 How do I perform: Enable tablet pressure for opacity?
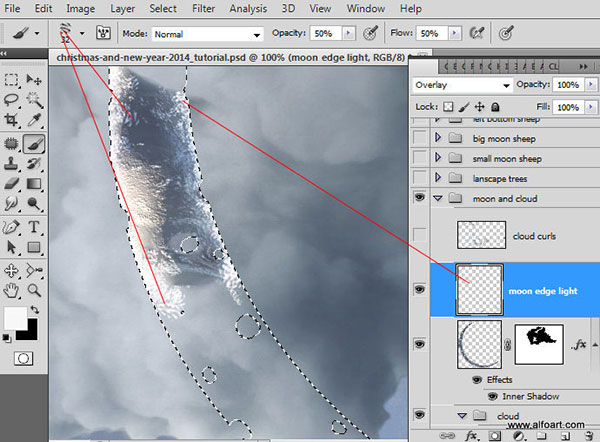coord(370,33)
